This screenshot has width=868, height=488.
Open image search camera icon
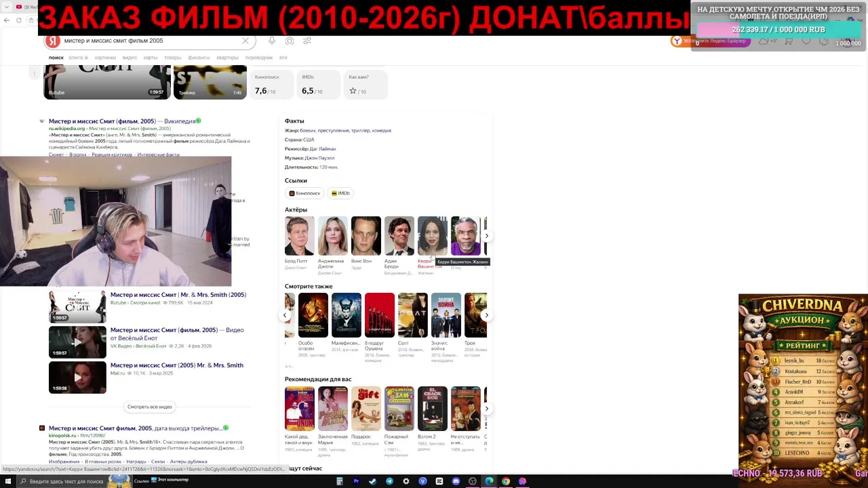point(290,41)
